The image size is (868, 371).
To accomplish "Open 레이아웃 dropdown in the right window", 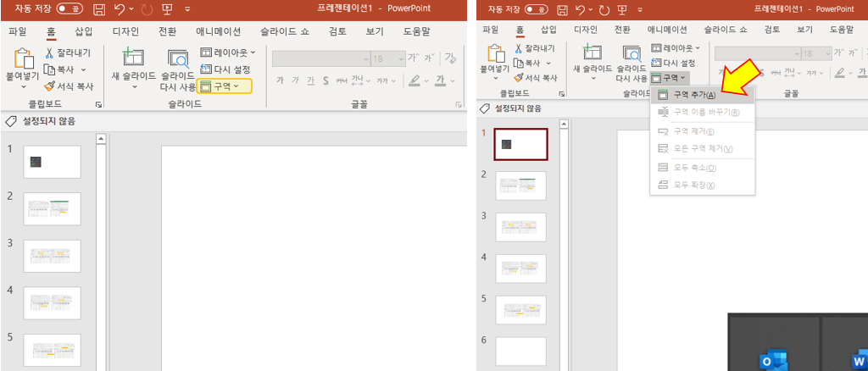I will [676, 48].
